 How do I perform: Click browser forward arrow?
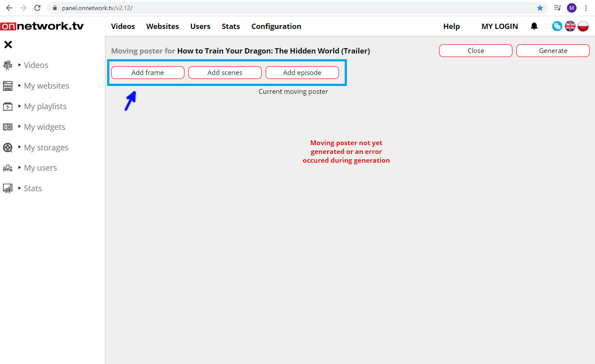click(x=23, y=8)
